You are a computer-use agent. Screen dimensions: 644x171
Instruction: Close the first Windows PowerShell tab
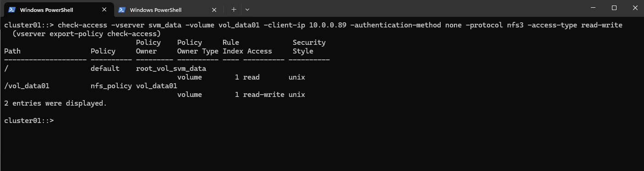point(104,10)
